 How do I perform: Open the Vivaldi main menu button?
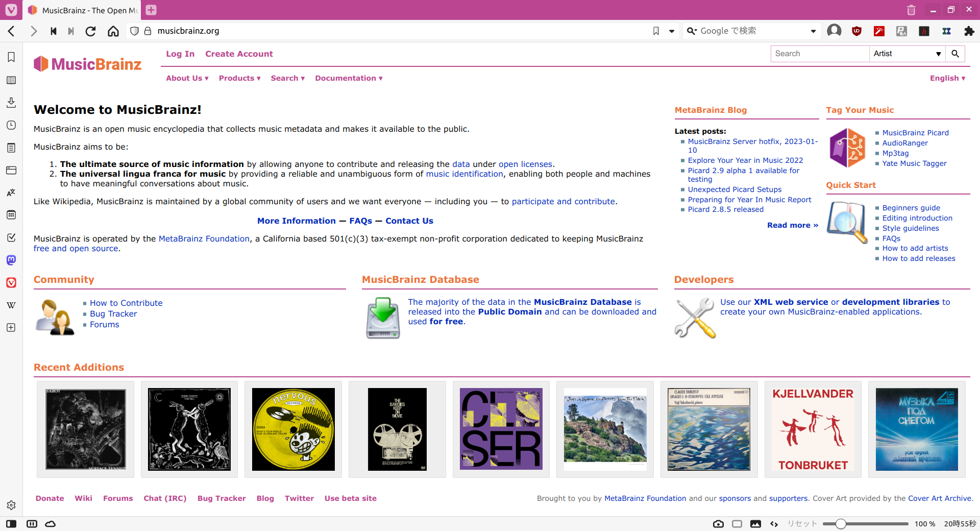click(x=11, y=10)
